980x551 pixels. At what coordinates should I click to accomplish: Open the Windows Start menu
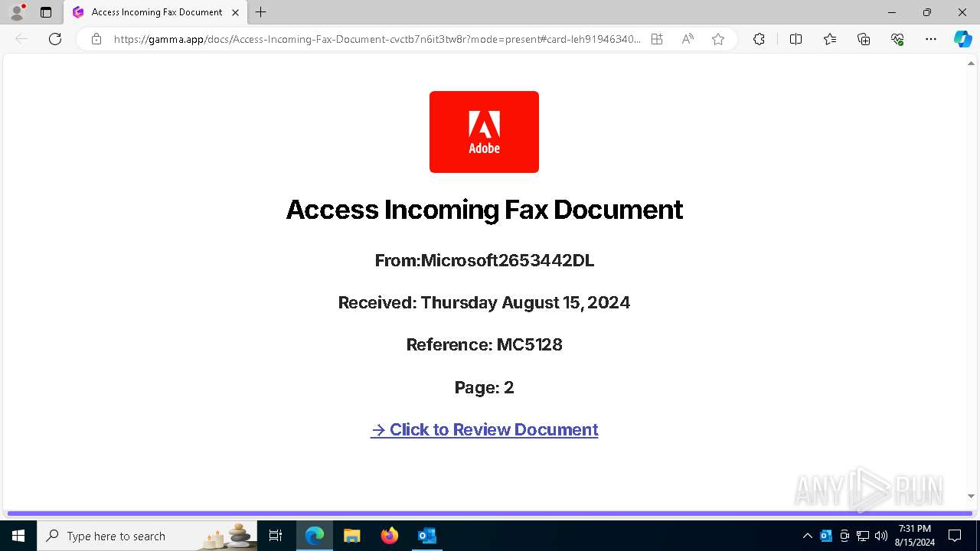[18, 536]
